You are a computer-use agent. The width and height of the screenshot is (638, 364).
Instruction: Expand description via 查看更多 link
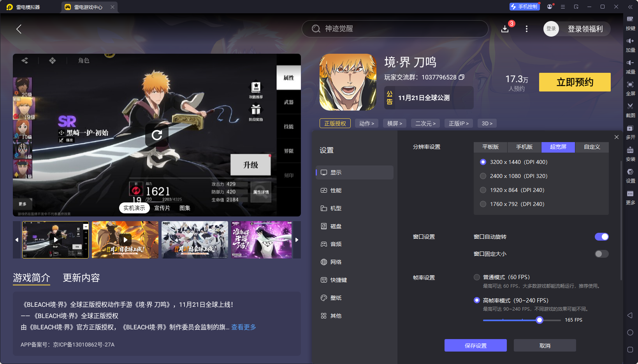[244, 327]
